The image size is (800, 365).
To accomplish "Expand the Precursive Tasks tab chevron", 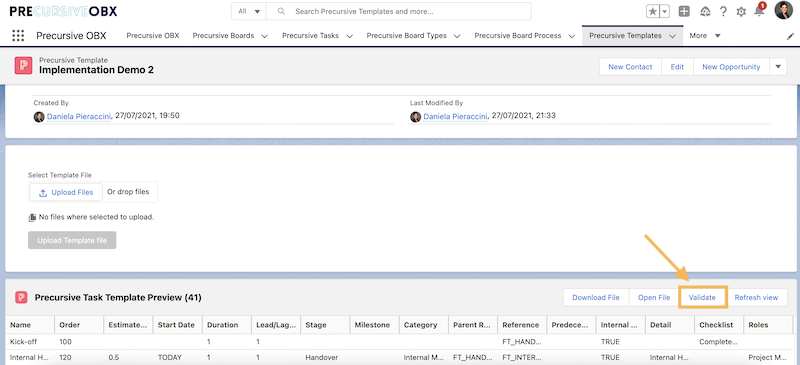I will [x=349, y=36].
